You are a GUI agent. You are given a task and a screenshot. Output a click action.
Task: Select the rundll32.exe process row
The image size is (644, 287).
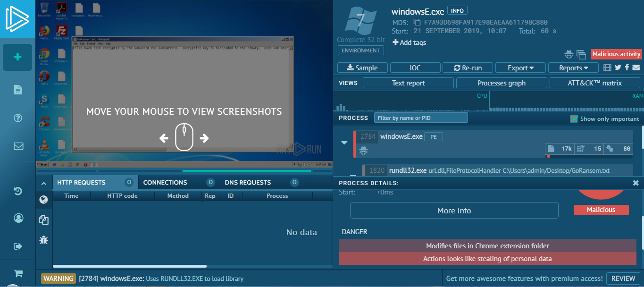(497, 170)
